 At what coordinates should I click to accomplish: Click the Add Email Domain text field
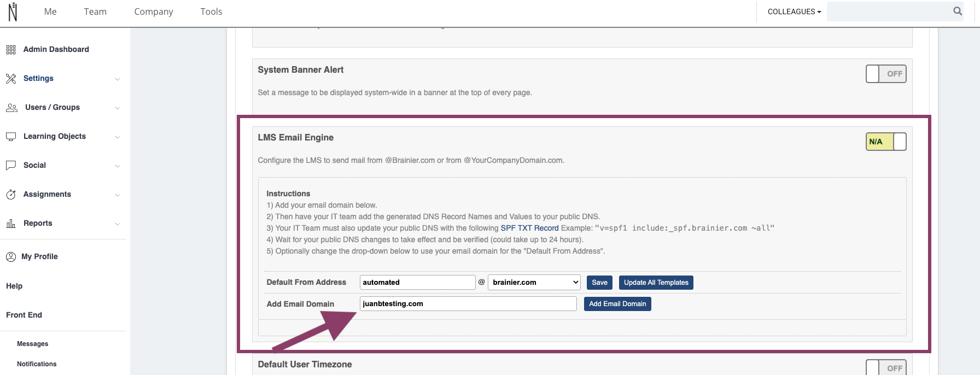(x=468, y=303)
